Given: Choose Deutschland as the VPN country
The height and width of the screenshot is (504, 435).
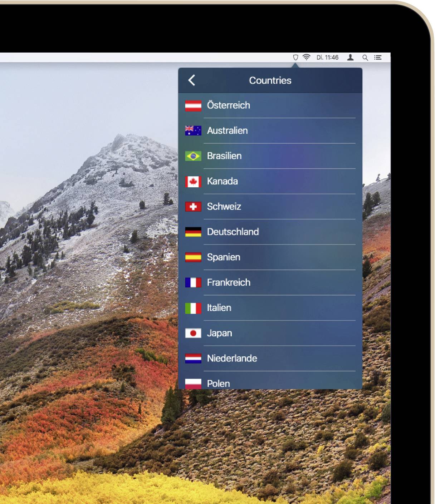Looking at the screenshot, I should tap(233, 232).
